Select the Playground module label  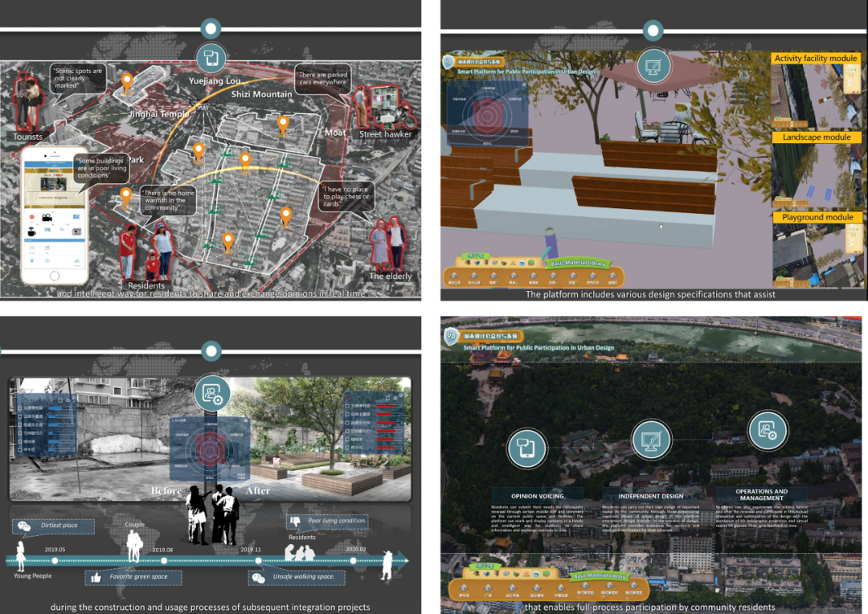click(x=815, y=217)
